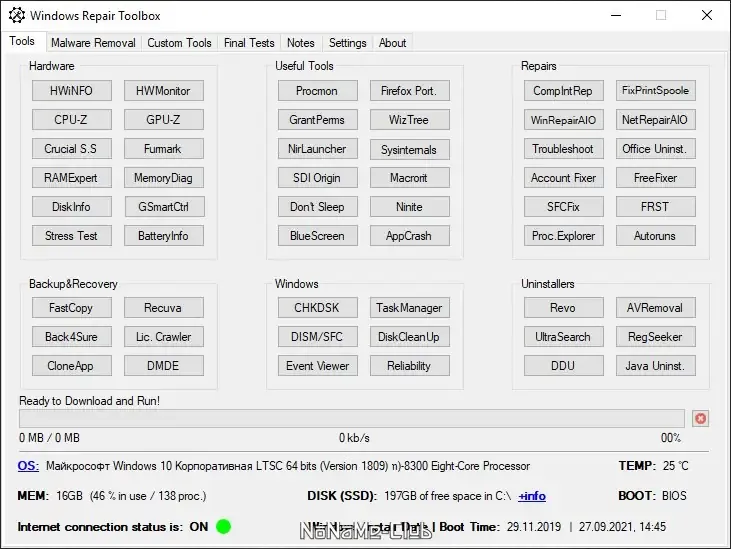Run CompIntRep repair

point(564,90)
